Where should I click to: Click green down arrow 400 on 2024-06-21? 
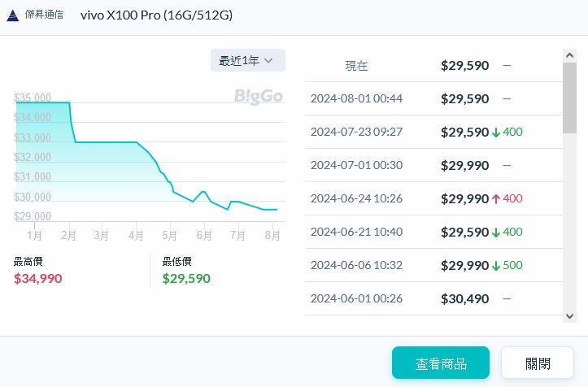pos(507,232)
